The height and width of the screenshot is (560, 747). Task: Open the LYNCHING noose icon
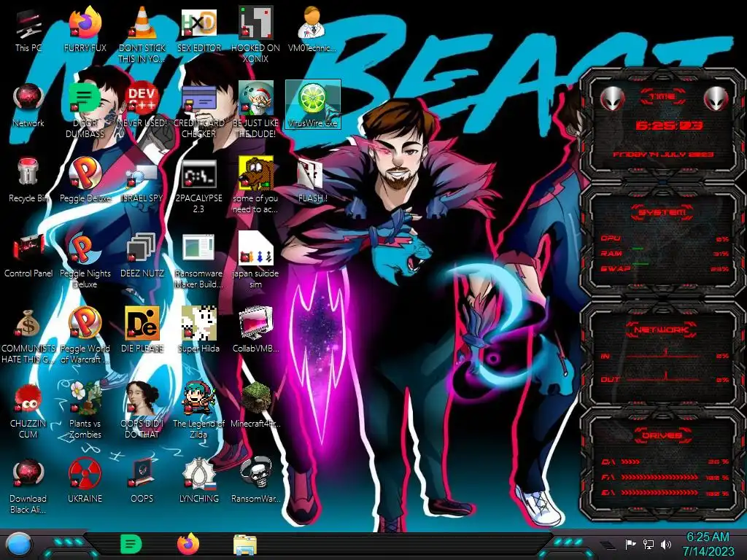(198, 480)
